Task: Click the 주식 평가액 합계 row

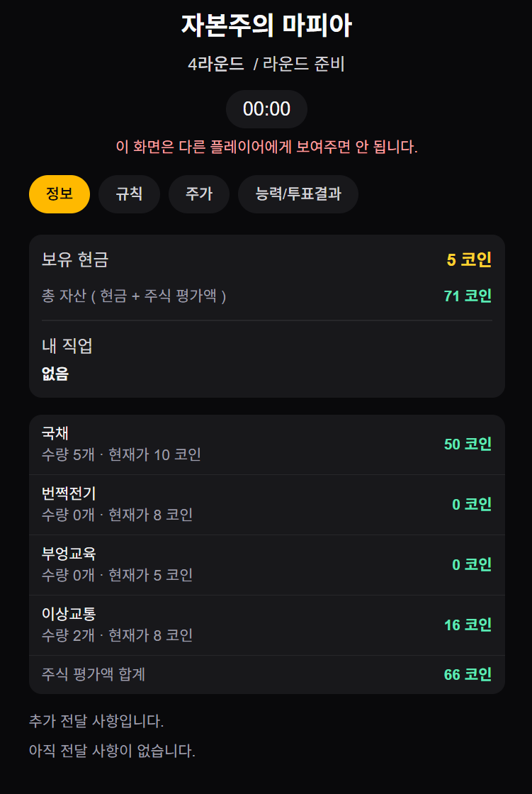Action: (x=267, y=674)
